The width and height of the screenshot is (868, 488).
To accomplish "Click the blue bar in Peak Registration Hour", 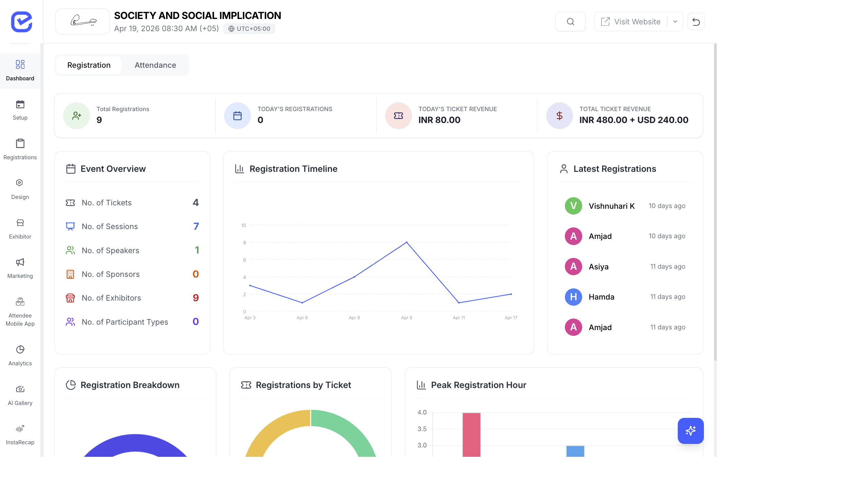I will click(x=575, y=451).
